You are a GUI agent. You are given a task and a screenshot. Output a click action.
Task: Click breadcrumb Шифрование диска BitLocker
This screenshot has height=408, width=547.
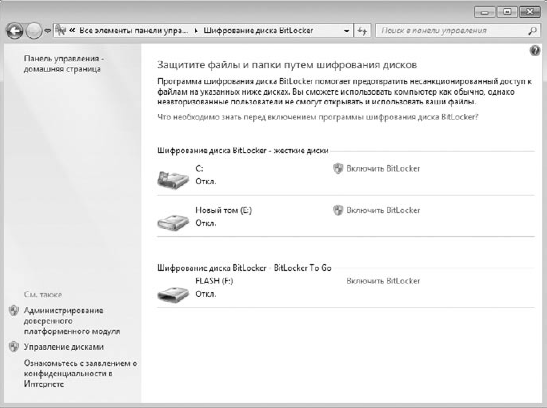(x=258, y=31)
